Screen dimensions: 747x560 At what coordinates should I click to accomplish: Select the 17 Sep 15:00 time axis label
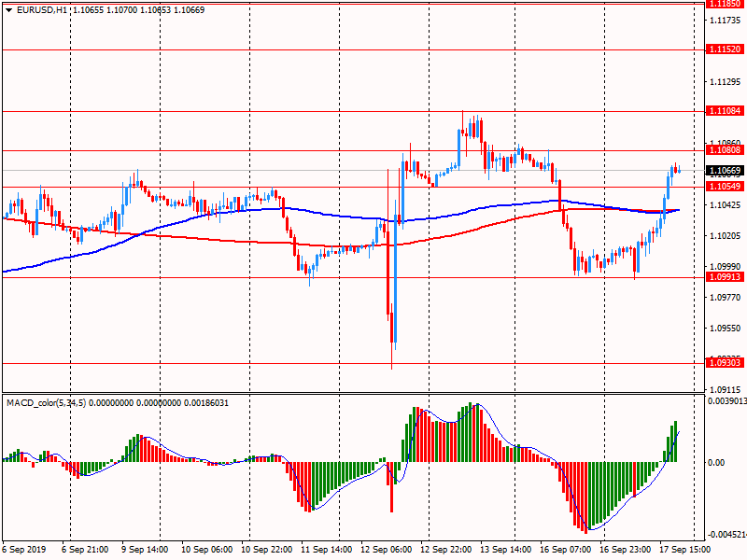coord(685,550)
